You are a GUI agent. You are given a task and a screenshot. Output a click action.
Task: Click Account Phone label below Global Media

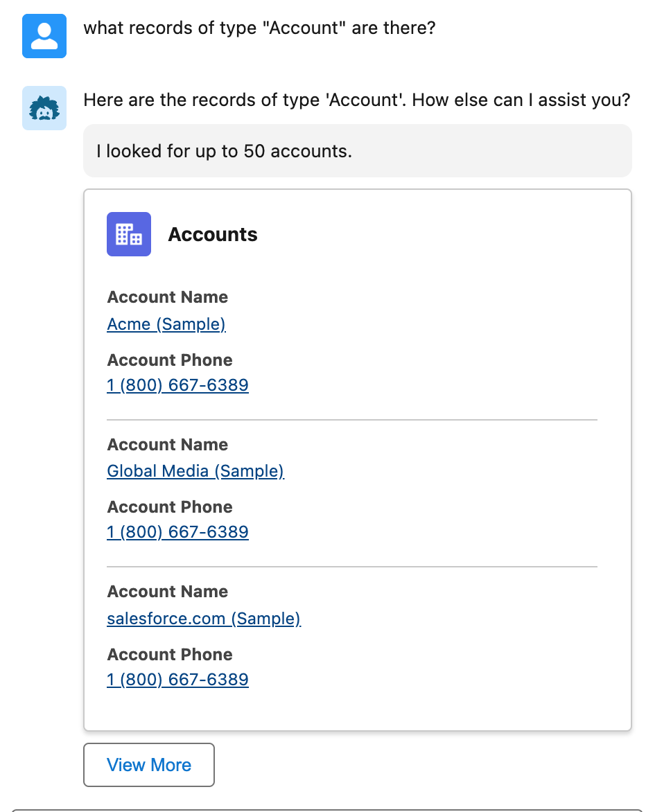pyautogui.click(x=169, y=507)
